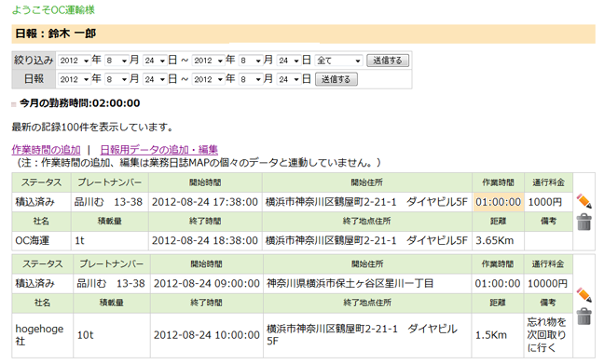The width and height of the screenshot is (604, 364).
Task: Open 日報用データの追加・編集 link
Action: pyautogui.click(x=159, y=150)
